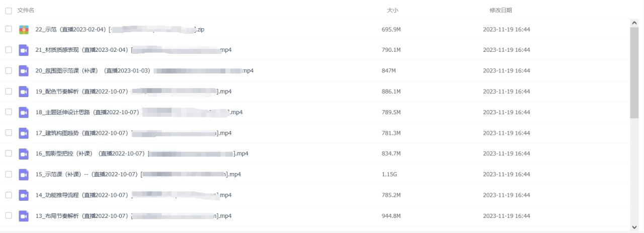Sort files by the 大小 column header
Image resolution: width=644 pixels, height=233 pixels.
tap(392, 11)
